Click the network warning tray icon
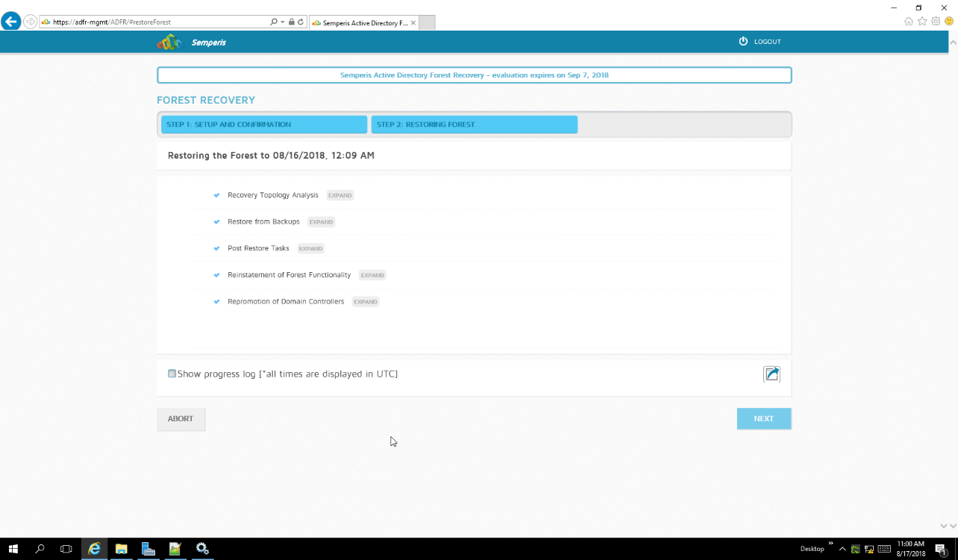This screenshot has height=560, width=958. 869,550
